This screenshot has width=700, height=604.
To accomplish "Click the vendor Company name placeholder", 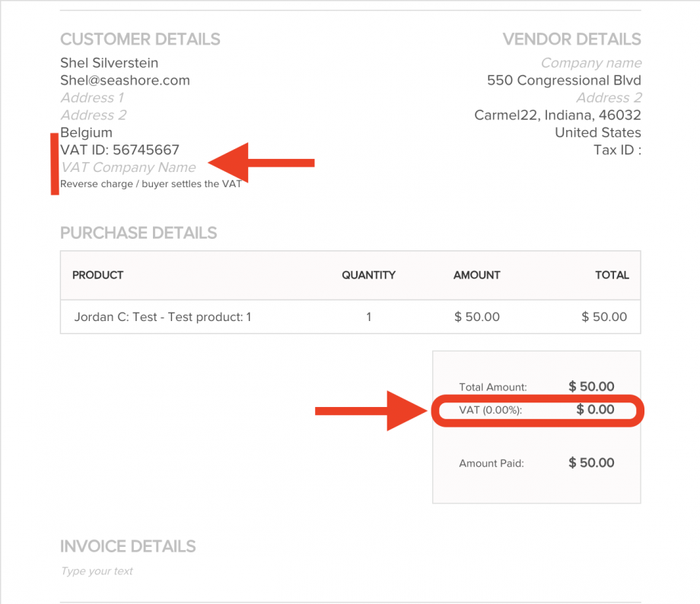I will pos(590,63).
